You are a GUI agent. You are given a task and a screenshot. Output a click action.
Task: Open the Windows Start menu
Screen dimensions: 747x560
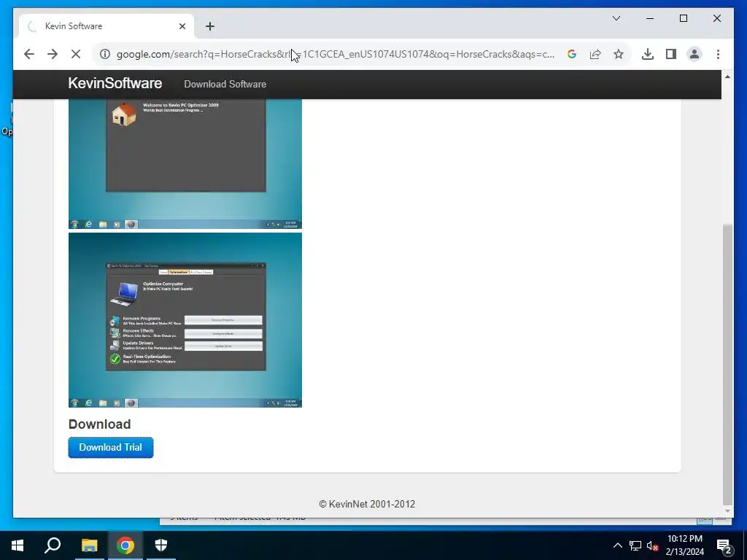pyautogui.click(x=18, y=545)
